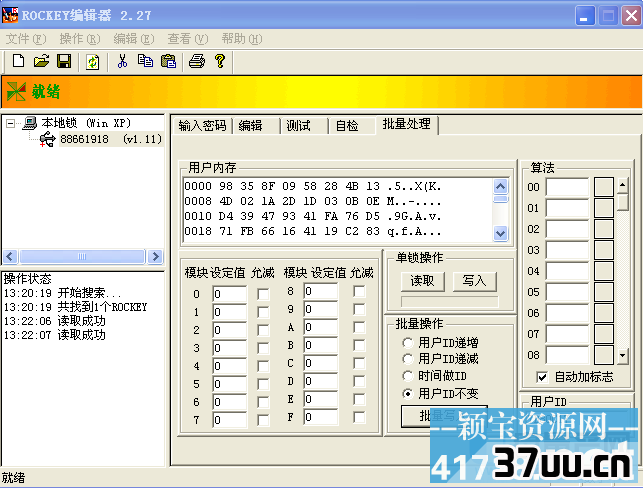The image size is (643, 488).
Task: Save using the floppy disk icon
Action: click(x=64, y=62)
